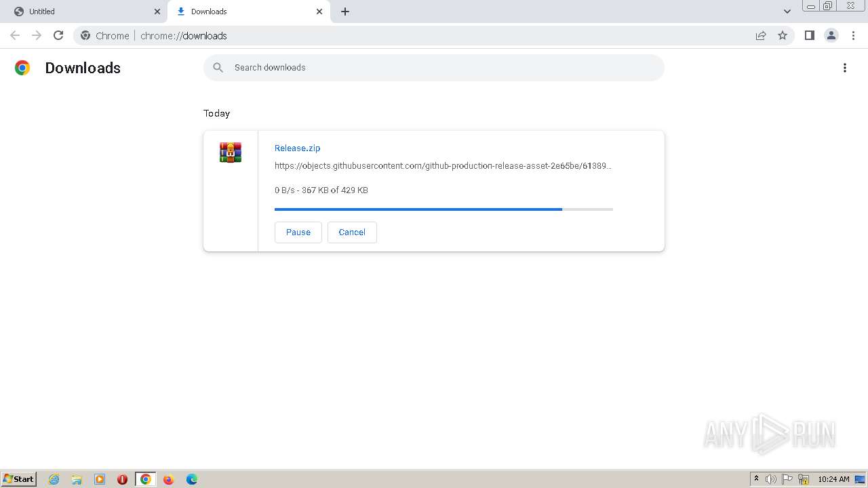Open the side panel icon
The width and height of the screenshot is (868, 488).
(809, 35)
